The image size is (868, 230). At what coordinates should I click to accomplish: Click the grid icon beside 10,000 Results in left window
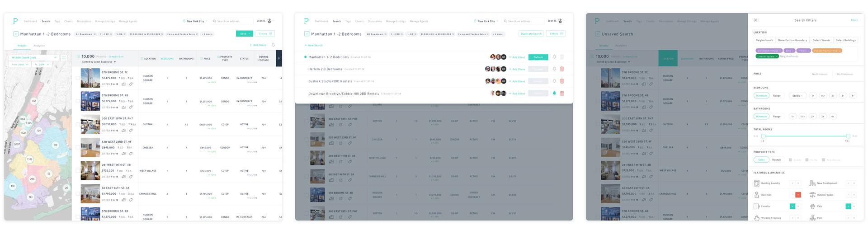78,56
